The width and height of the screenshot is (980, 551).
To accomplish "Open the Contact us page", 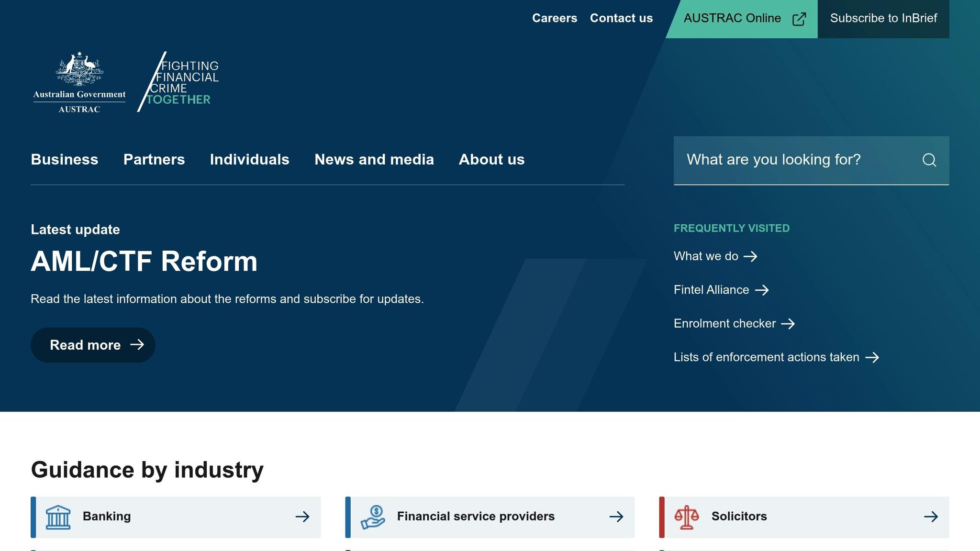I will pyautogui.click(x=621, y=18).
